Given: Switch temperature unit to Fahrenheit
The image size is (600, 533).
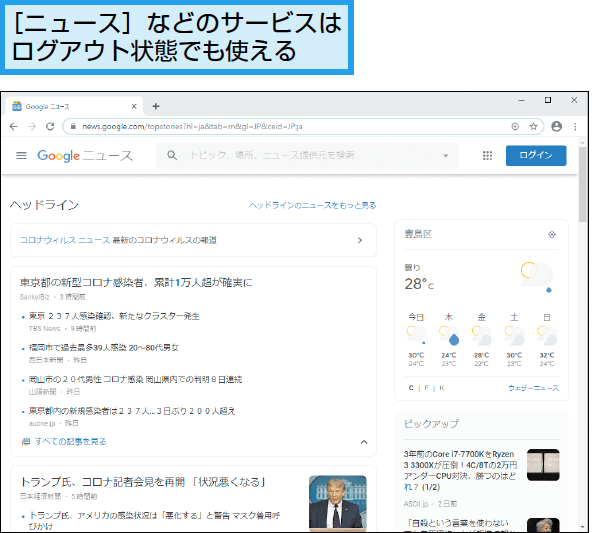Looking at the screenshot, I should 426,388.
